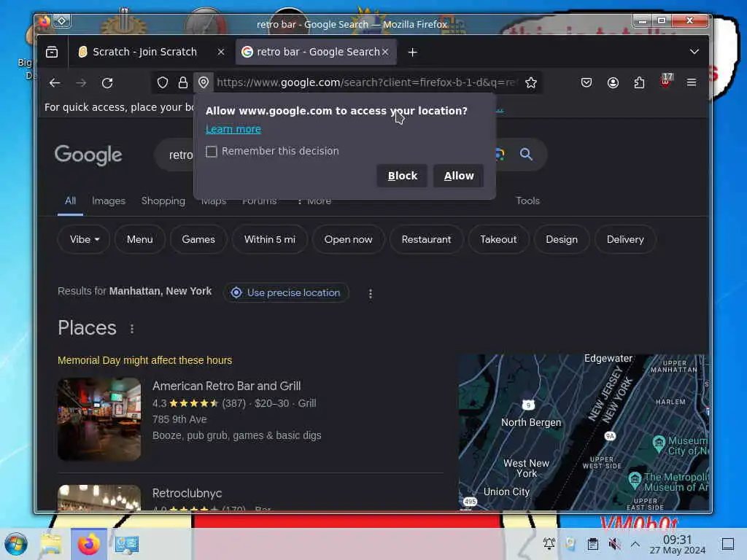747x560 pixels.
Task: Go back to the previous page
Action: pyautogui.click(x=55, y=83)
